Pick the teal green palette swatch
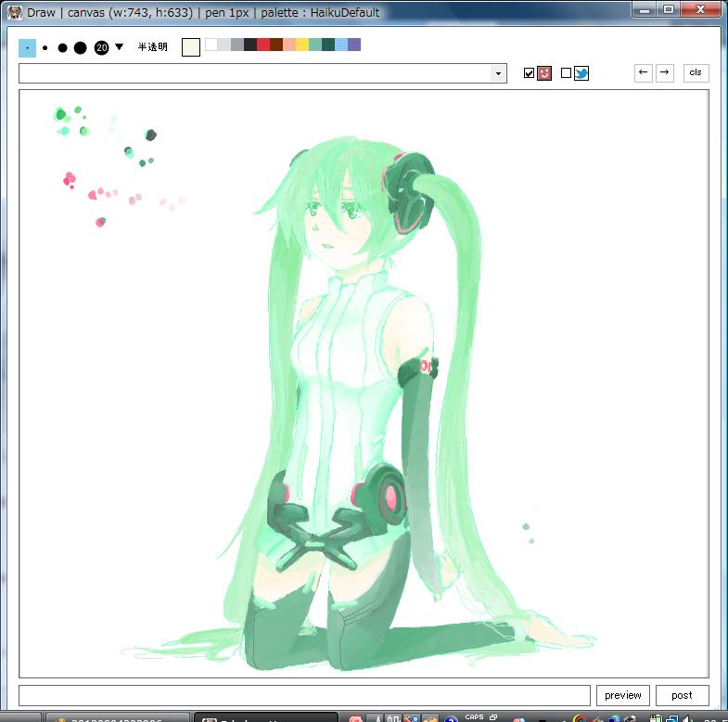Image resolution: width=728 pixels, height=722 pixels. [315, 45]
